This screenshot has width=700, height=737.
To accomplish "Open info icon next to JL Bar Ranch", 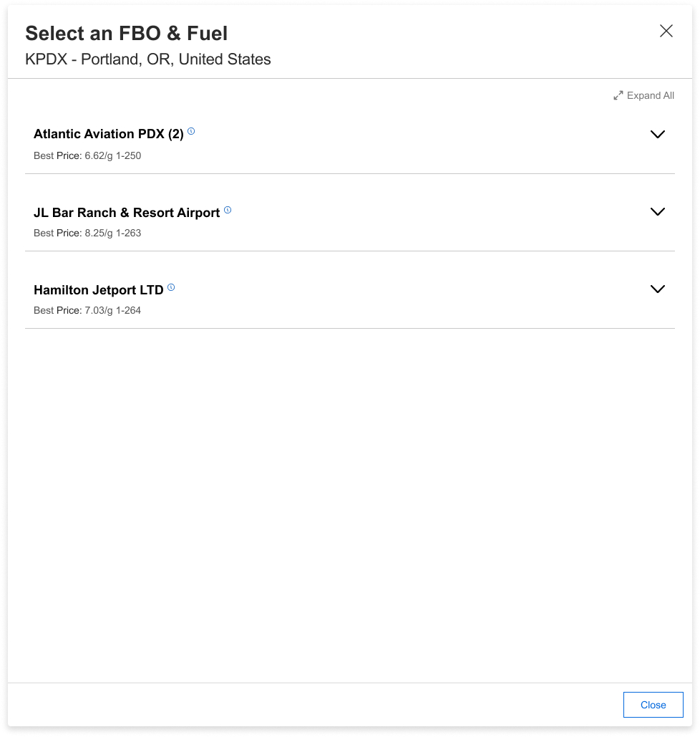I will [228, 210].
